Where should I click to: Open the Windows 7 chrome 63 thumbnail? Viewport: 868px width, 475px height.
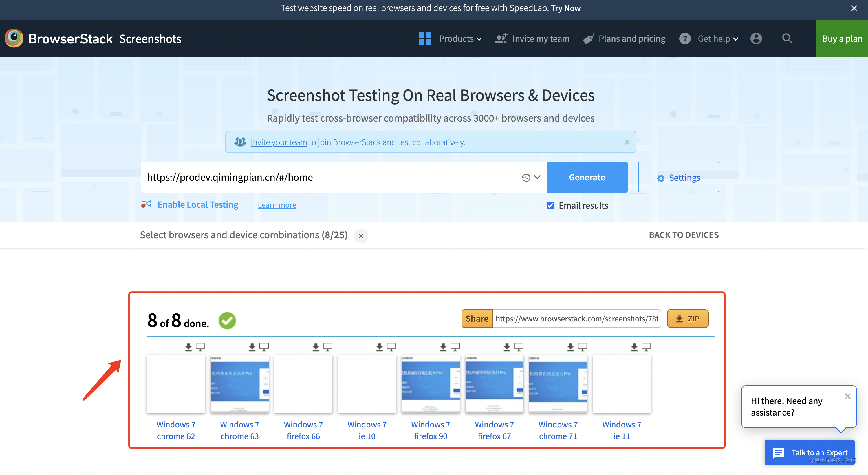click(x=239, y=383)
